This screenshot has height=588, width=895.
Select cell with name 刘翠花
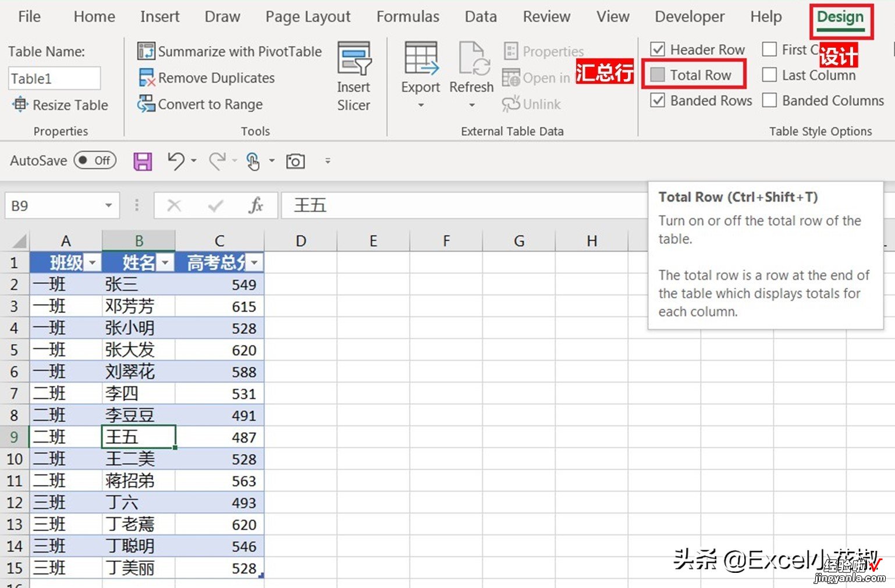pyautogui.click(x=138, y=372)
